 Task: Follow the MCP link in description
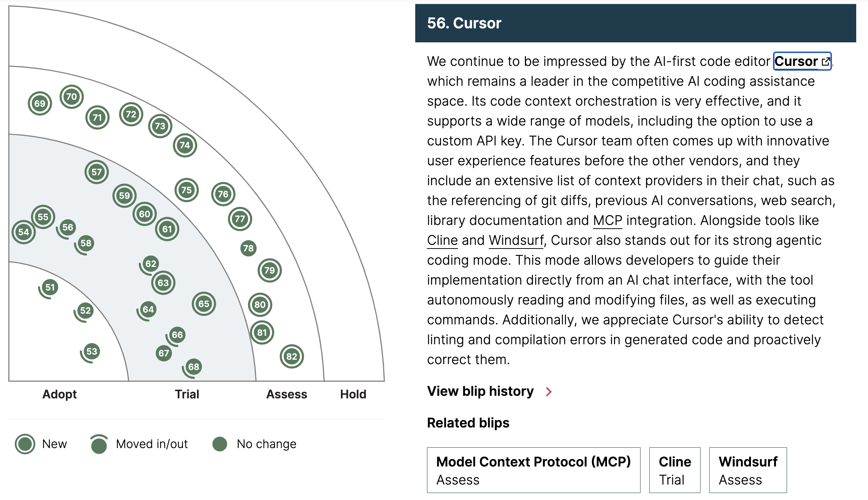point(607,221)
